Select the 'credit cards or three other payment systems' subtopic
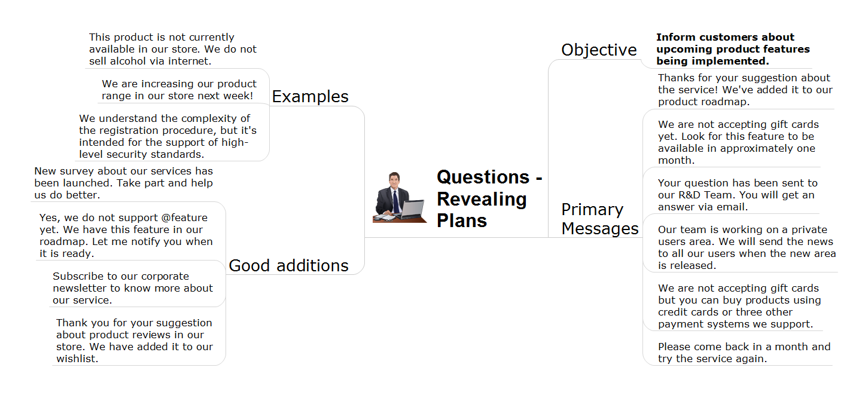The width and height of the screenshot is (868, 395). pyautogui.click(x=739, y=306)
